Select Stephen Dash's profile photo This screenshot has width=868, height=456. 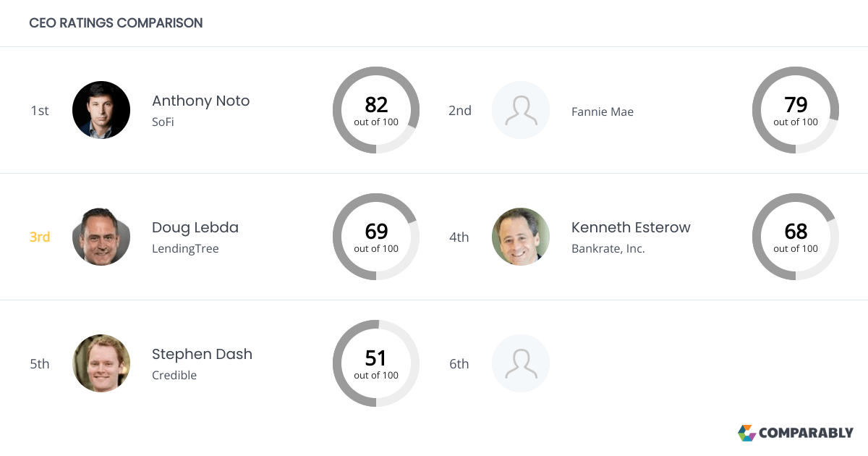coord(101,363)
